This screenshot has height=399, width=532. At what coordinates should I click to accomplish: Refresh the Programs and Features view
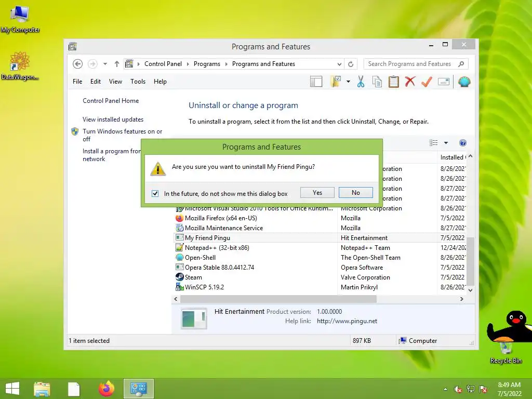[x=351, y=64]
